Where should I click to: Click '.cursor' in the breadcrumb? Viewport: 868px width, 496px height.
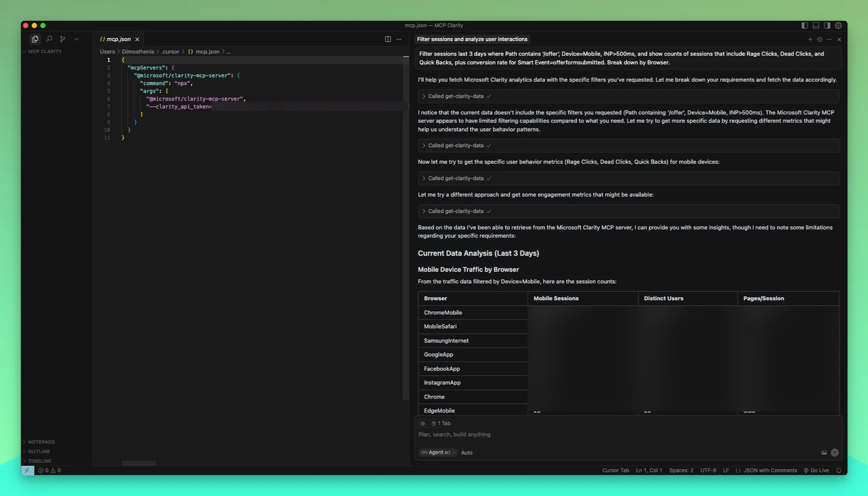point(170,51)
